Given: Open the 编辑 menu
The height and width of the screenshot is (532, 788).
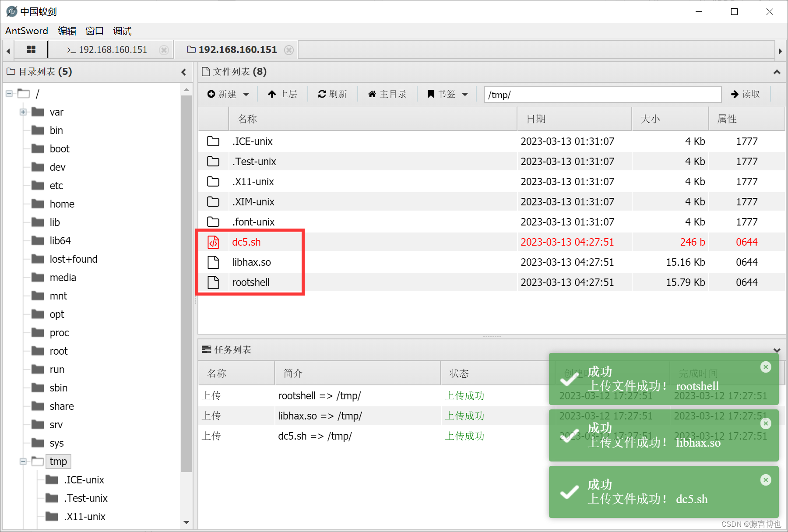Looking at the screenshot, I should click(67, 31).
